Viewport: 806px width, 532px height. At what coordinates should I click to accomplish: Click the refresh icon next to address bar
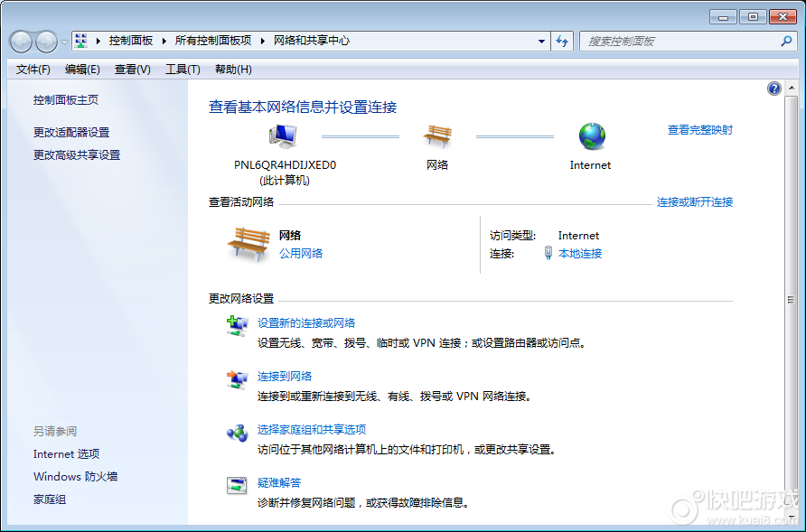click(x=562, y=41)
